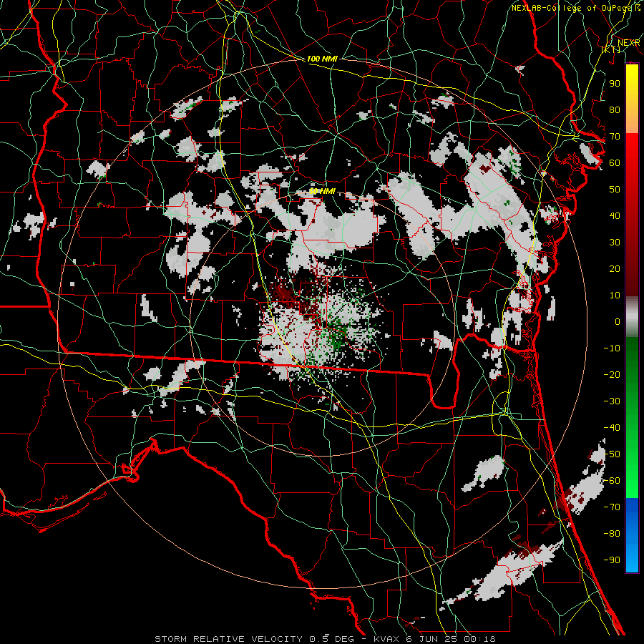Click the -60 value on the velocity scale
Screen dimensions: 644x644
(612, 481)
